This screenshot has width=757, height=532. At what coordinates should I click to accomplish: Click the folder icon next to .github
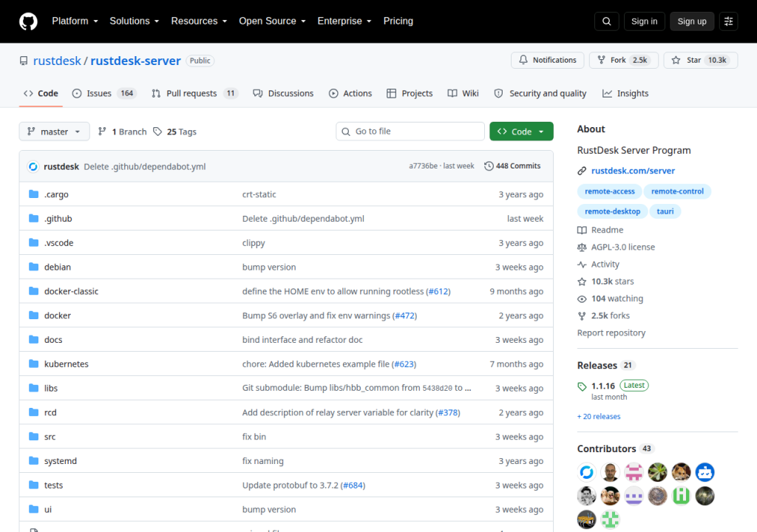tap(33, 218)
